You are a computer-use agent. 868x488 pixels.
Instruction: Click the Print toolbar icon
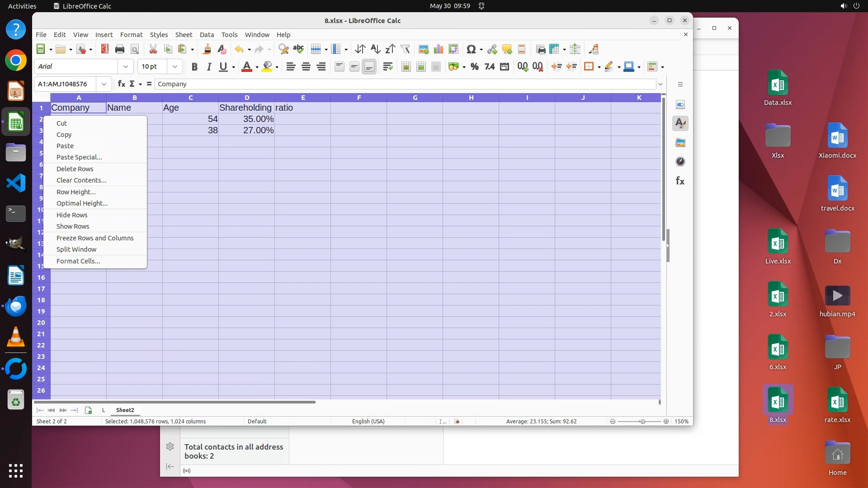(x=119, y=49)
